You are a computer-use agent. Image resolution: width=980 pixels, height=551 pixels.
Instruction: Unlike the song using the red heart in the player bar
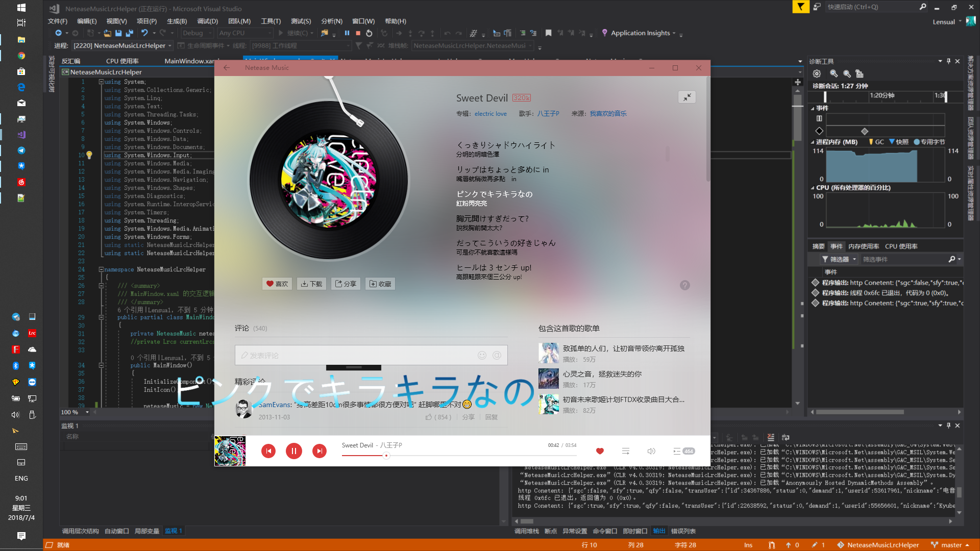coord(600,451)
